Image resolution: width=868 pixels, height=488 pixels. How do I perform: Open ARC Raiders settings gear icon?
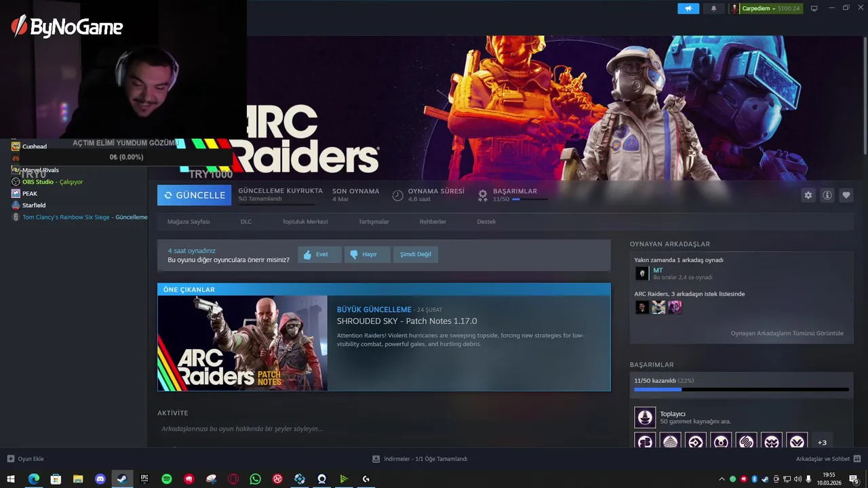(x=808, y=195)
